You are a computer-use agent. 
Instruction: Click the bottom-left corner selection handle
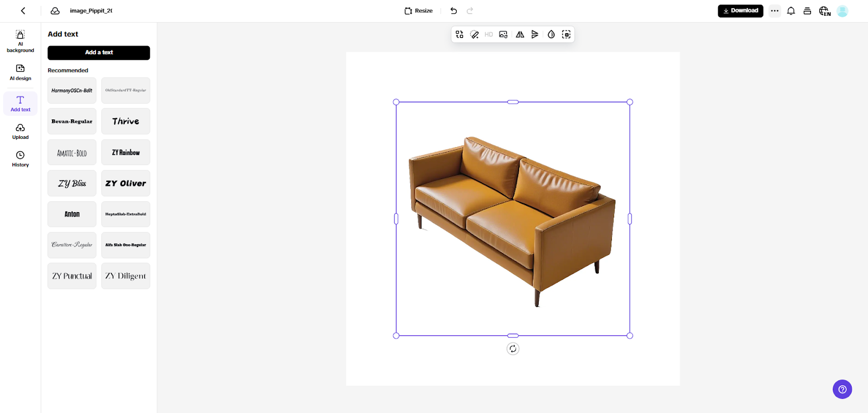(396, 336)
